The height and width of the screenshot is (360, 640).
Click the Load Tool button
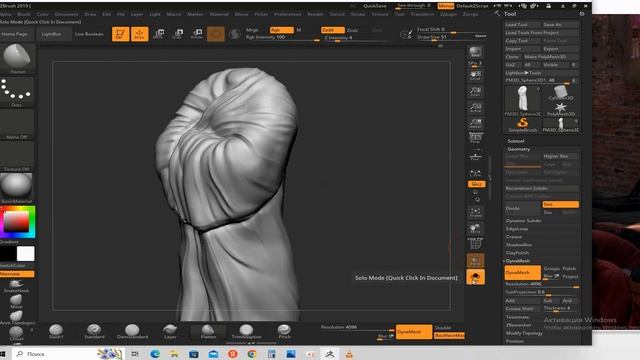coord(522,24)
